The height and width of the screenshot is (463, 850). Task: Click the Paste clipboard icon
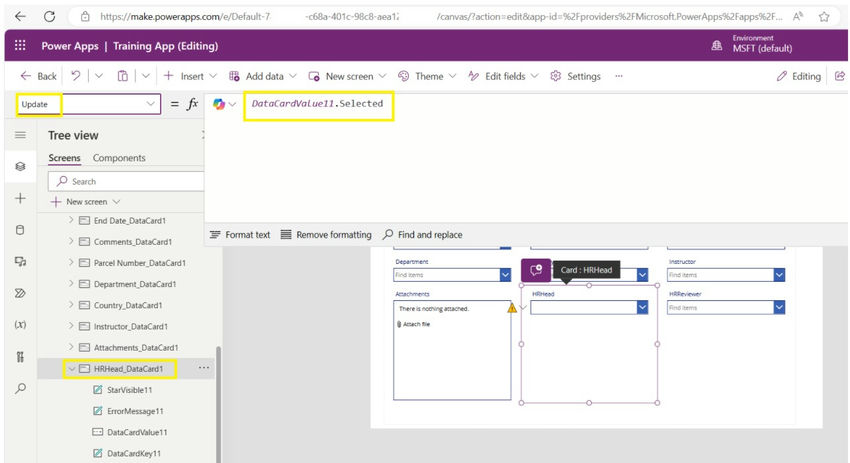pos(123,76)
